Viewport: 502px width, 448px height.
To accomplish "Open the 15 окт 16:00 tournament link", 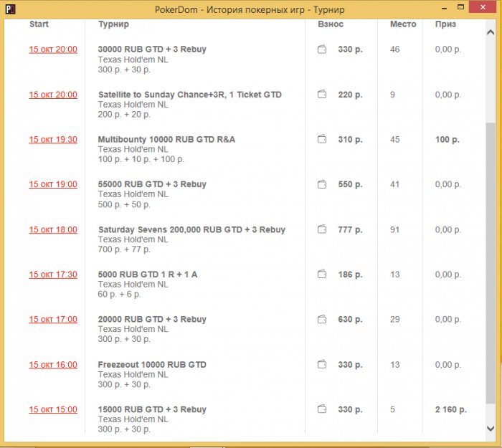I will (x=53, y=365).
